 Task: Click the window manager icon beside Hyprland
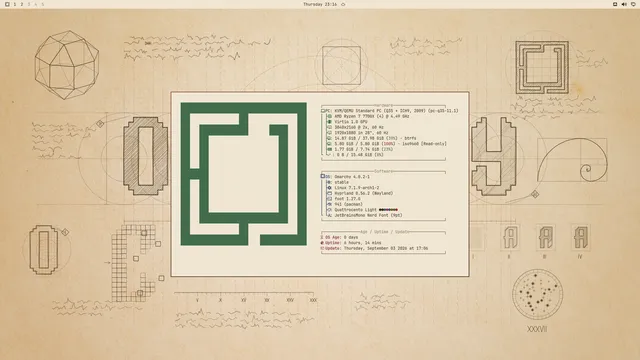(x=329, y=193)
